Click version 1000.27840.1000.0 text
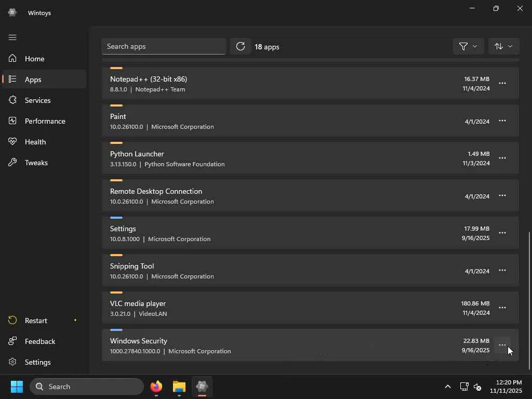Screen dimensions: 532x399 pos(135,351)
